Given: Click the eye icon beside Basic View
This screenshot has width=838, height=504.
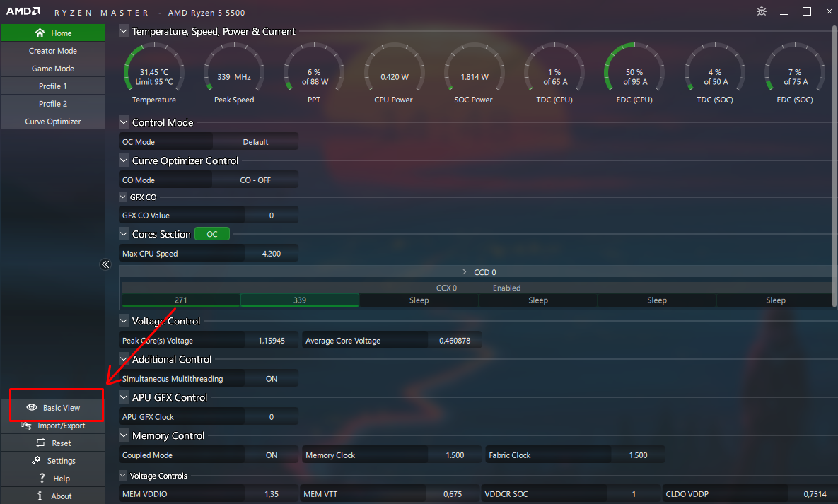Looking at the screenshot, I should pos(32,407).
